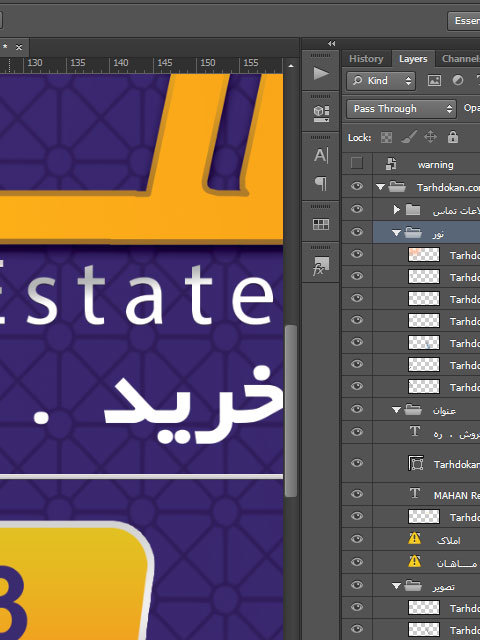This screenshot has width=480, height=640.
Task: Open the Styles panel fx icon
Action: click(x=321, y=265)
